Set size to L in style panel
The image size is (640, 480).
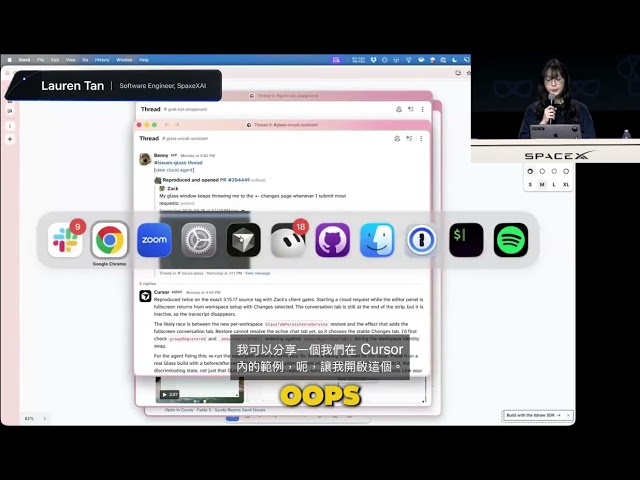[x=554, y=184]
